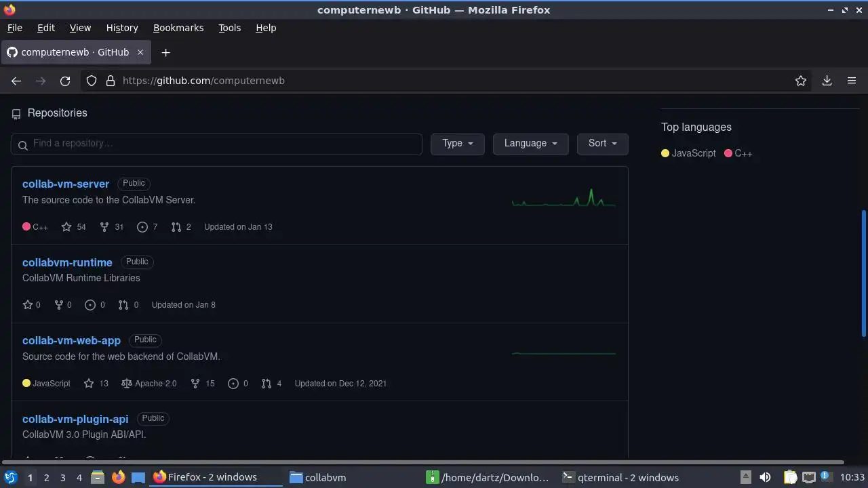Viewport: 868px width, 488px height.
Task: Filter top languages by JavaScript
Action: 688,153
